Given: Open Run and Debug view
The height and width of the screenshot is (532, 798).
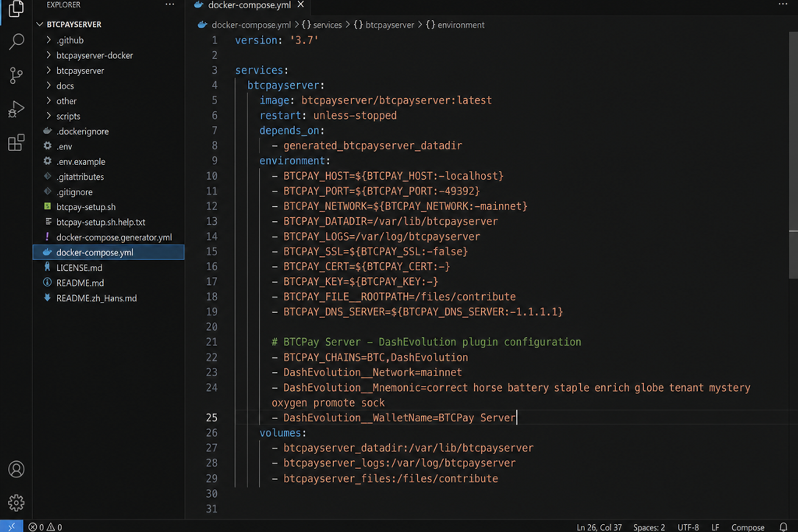Looking at the screenshot, I should 16,109.
